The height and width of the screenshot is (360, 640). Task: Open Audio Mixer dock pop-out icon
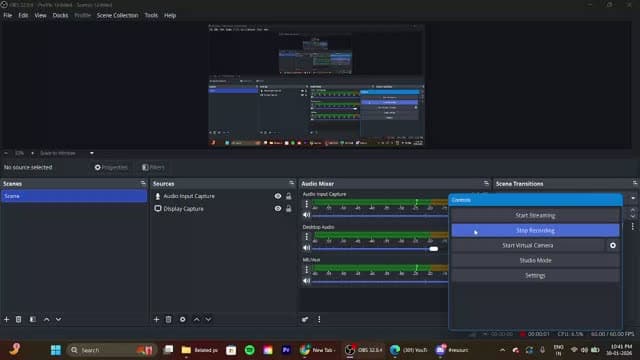(x=486, y=183)
